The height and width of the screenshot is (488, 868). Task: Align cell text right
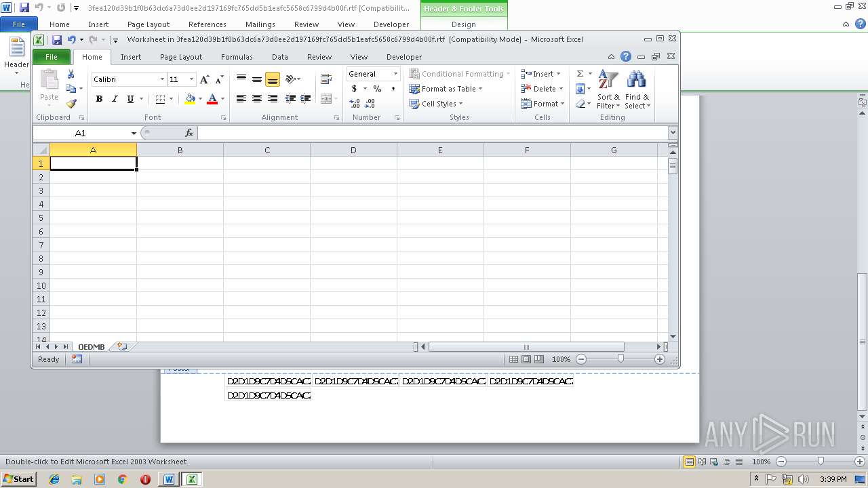273,99
